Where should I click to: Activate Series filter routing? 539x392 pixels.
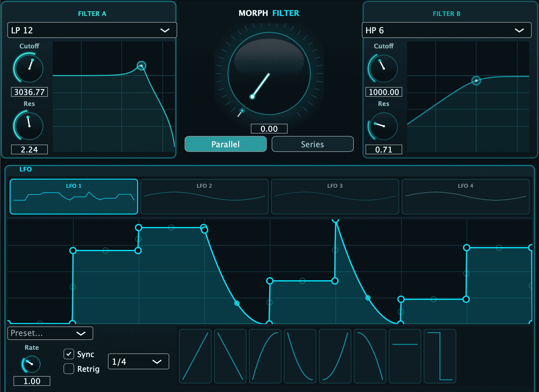pyautogui.click(x=313, y=144)
